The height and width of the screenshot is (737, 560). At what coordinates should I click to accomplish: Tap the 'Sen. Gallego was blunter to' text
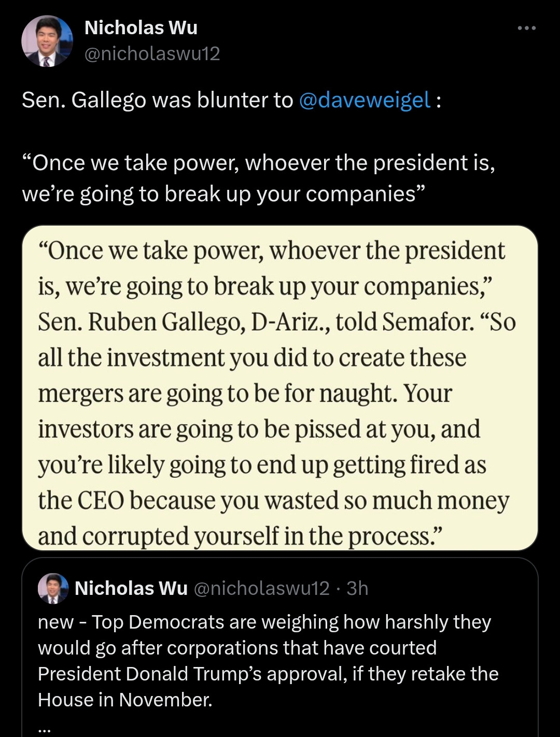tap(158, 100)
